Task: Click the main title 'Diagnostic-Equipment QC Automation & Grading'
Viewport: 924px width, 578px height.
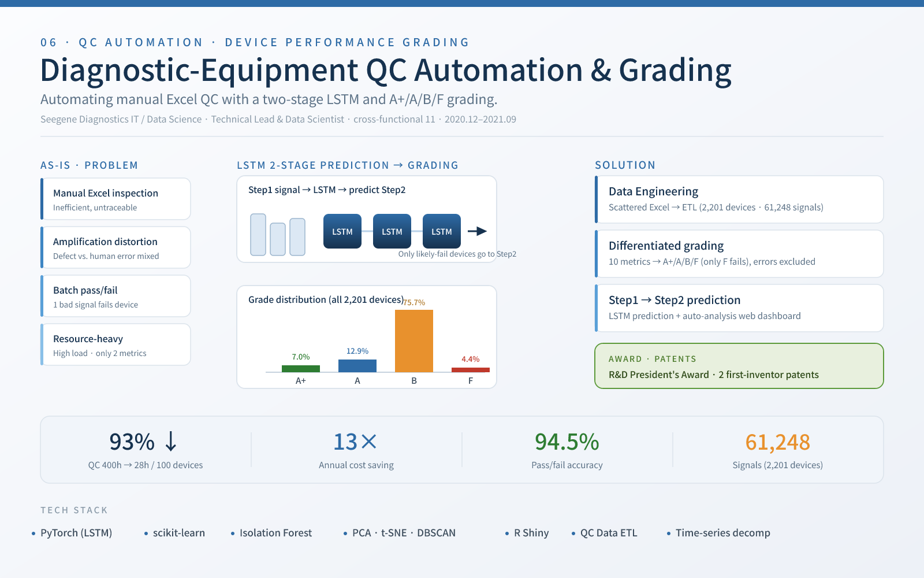Action: (x=386, y=71)
